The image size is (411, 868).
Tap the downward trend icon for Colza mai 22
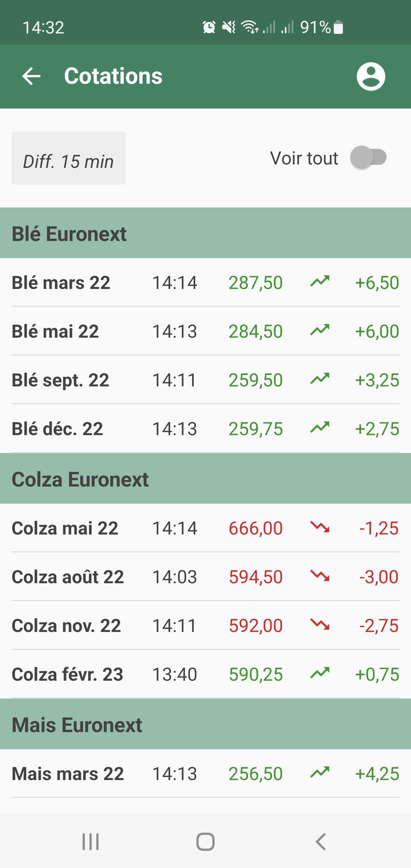(x=320, y=527)
